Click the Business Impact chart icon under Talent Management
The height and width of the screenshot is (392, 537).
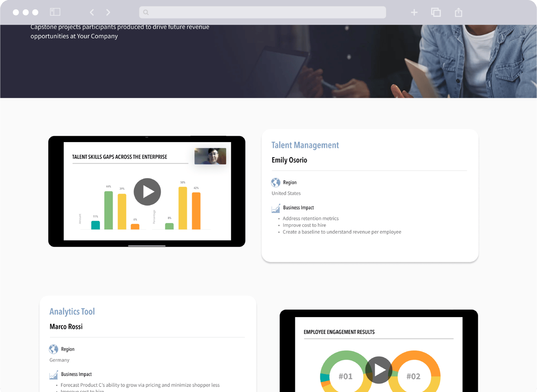point(276,208)
